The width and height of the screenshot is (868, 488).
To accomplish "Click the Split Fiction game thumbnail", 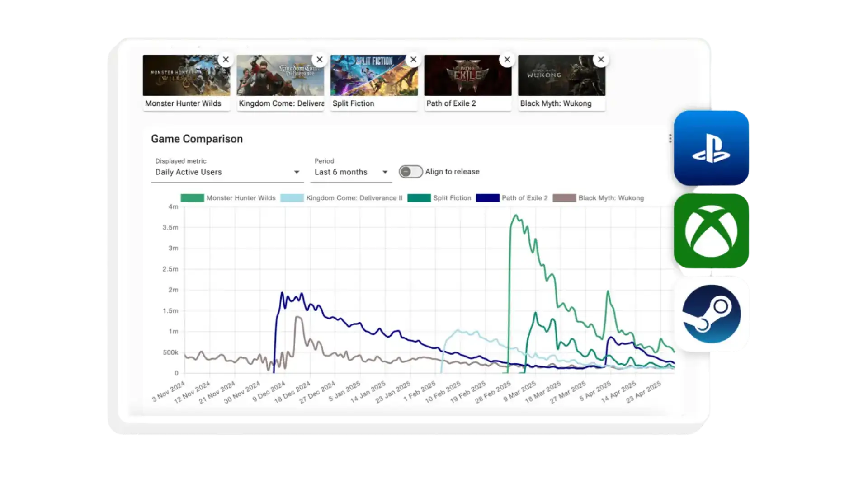I will [x=374, y=75].
